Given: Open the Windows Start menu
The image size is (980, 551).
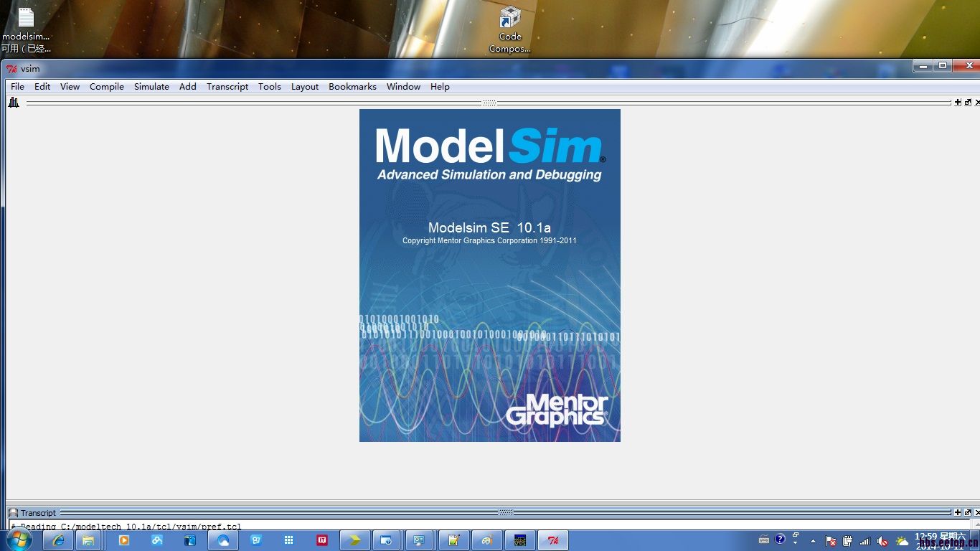Looking at the screenshot, I should pyautogui.click(x=19, y=540).
